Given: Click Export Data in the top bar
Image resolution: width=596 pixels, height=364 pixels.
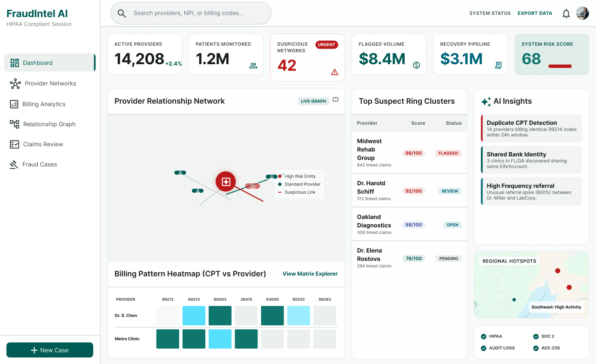Looking at the screenshot, I should (535, 13).
